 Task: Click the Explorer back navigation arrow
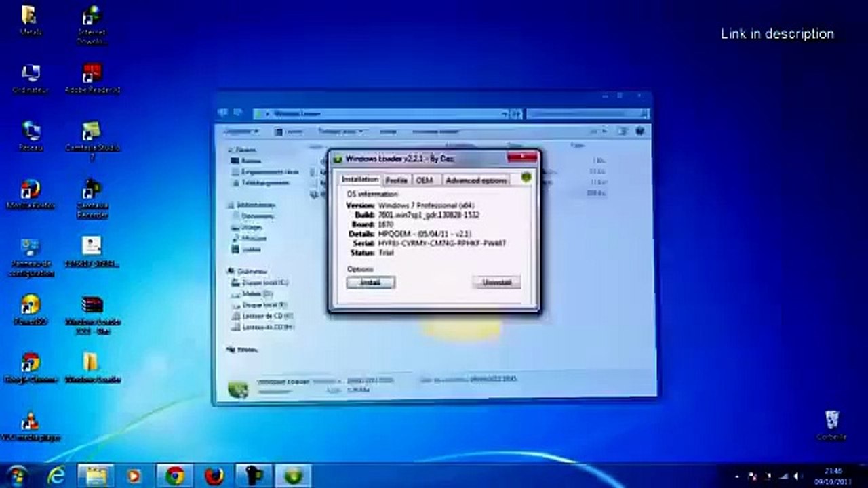pos(223,113)
